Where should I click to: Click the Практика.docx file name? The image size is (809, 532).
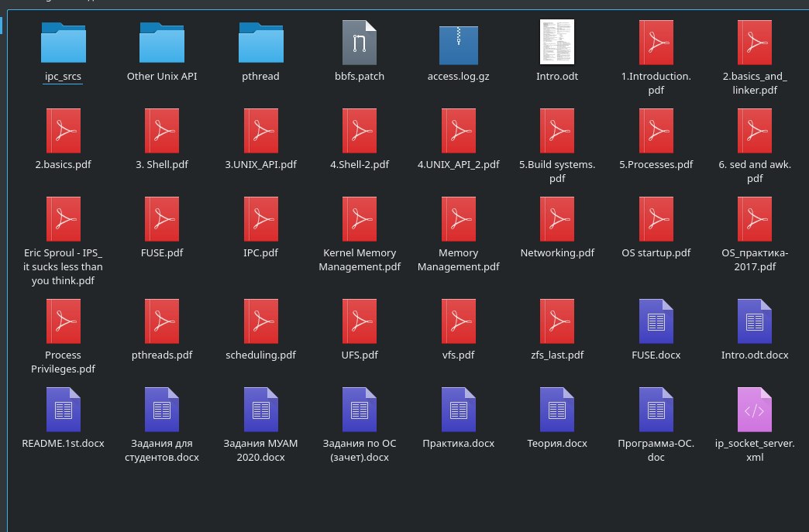coord(458,443)
